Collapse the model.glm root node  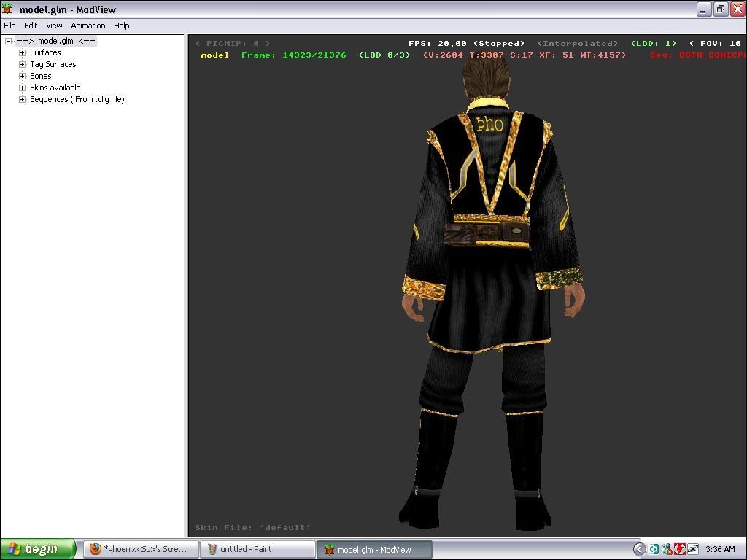9,41
